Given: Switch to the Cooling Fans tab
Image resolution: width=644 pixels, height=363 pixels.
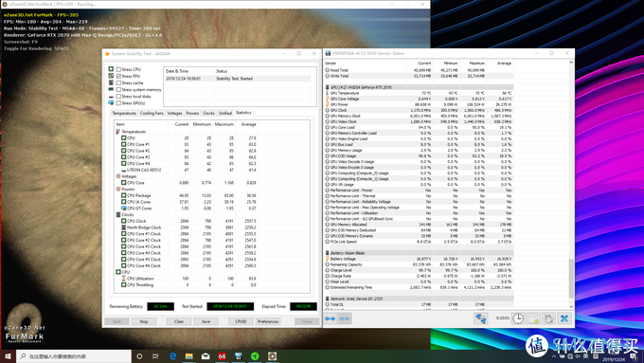Looking at the screenshot, I should tap(152, 113).
